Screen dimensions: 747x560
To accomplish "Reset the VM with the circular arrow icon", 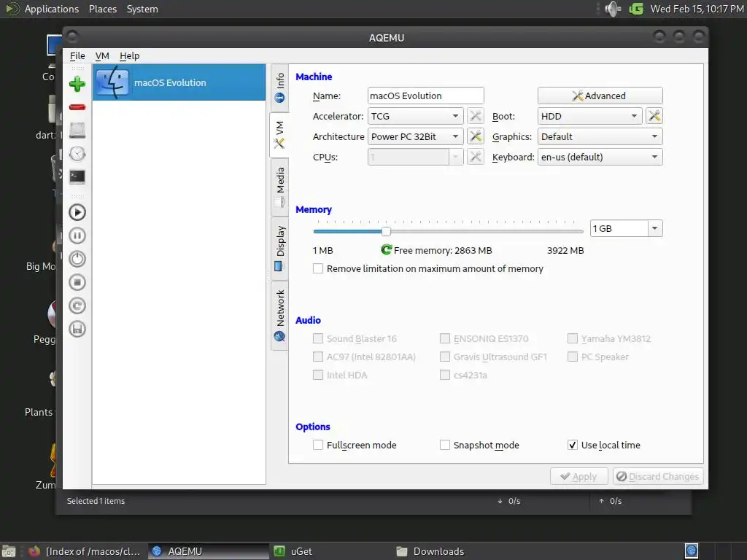I will [x=77, y=306].
